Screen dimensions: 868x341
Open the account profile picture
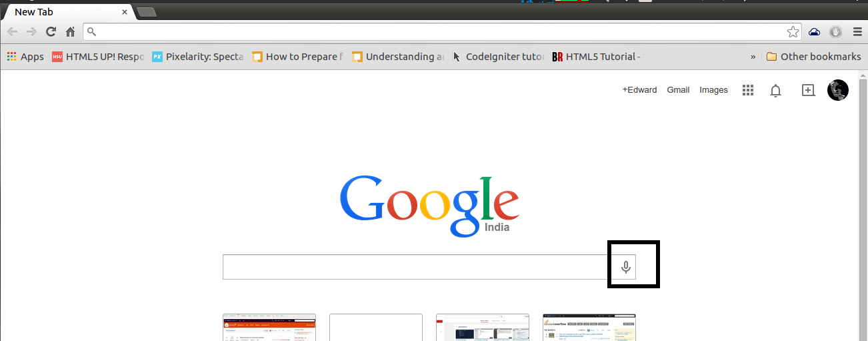tap(838, 90)
